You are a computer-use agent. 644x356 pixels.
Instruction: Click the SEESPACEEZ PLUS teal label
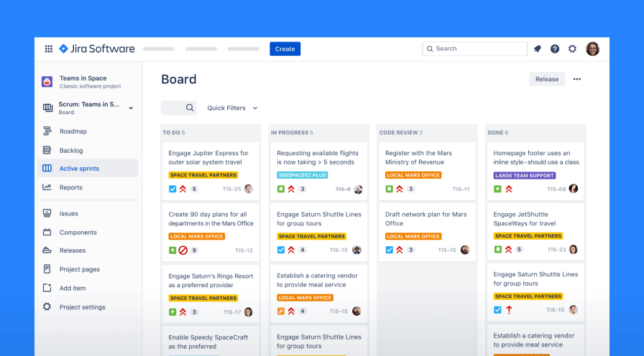point(303,175)
